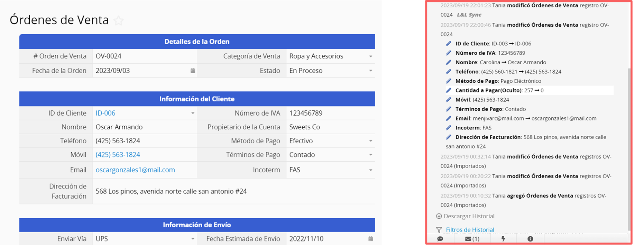Click the oscargonzales1@mail.com email link
644x245 pixels.
click(135, 170)
